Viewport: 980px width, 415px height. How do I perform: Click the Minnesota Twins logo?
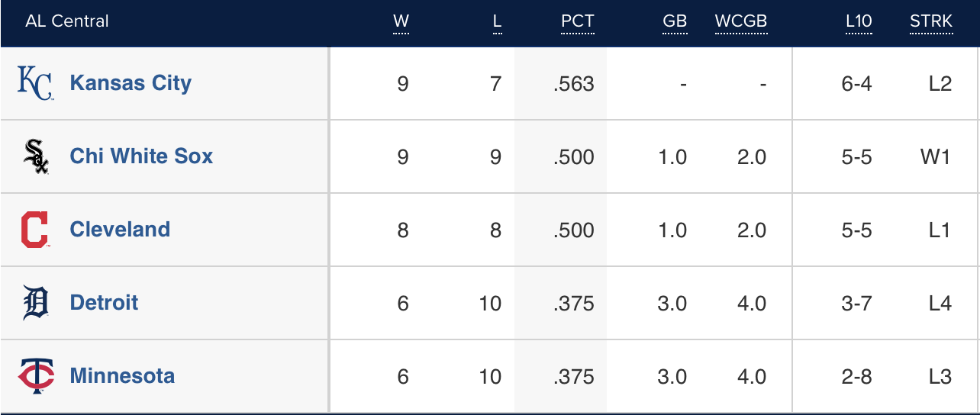click(x=35, y=376)
